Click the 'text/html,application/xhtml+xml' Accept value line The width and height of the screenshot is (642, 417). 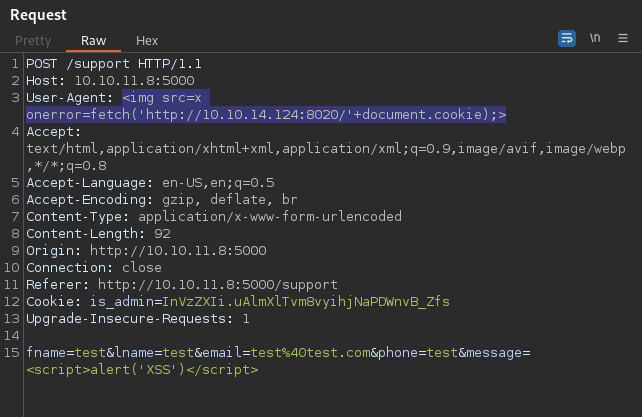pos(326,149)
